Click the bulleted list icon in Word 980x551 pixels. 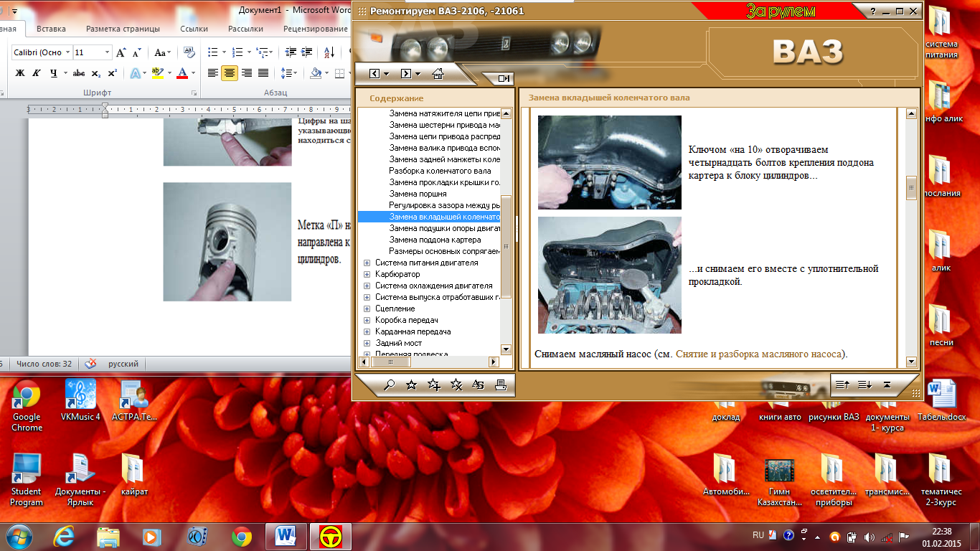tap(212, 52)
